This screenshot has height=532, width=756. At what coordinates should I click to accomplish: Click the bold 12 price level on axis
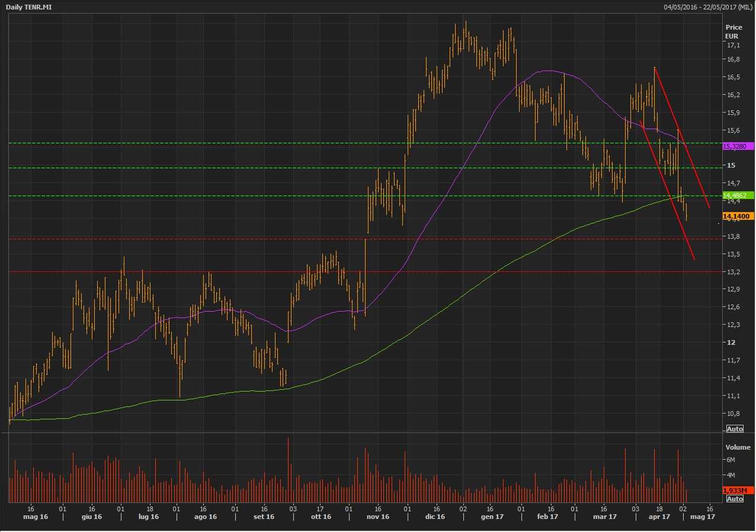pyautogui.click(x=731, y=342)
